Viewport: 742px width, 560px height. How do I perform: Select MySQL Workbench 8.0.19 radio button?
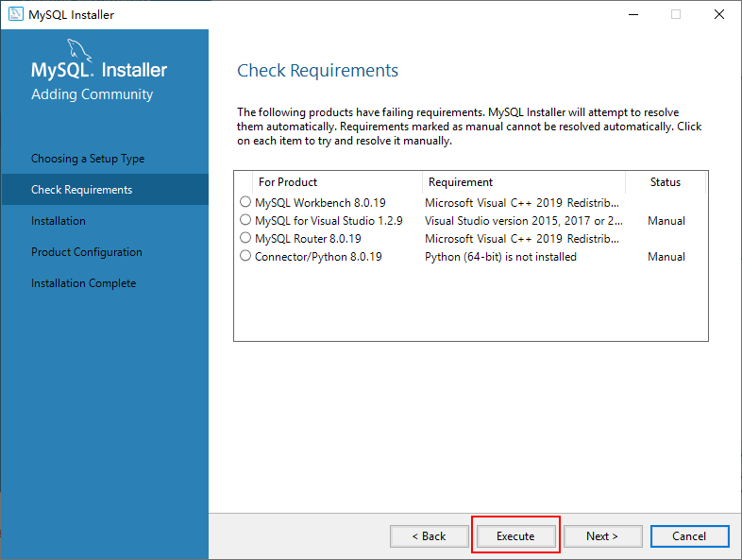click(x=245, y=202)
